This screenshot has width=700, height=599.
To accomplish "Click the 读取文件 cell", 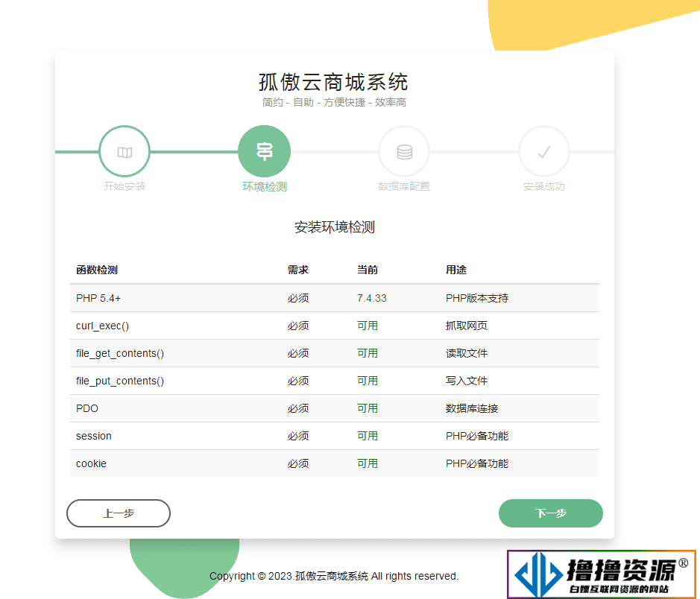I will tap(467, 353).
